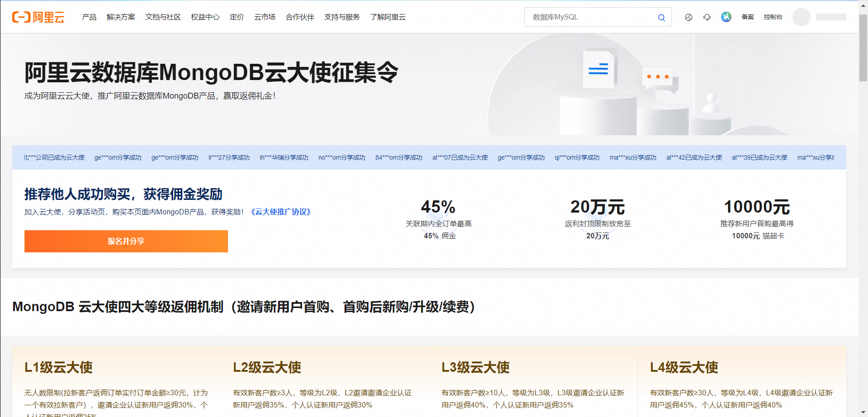Open the headset customer service icon
Image resolution: width=868 pixels, height=417 pixels.
(707, 17)
